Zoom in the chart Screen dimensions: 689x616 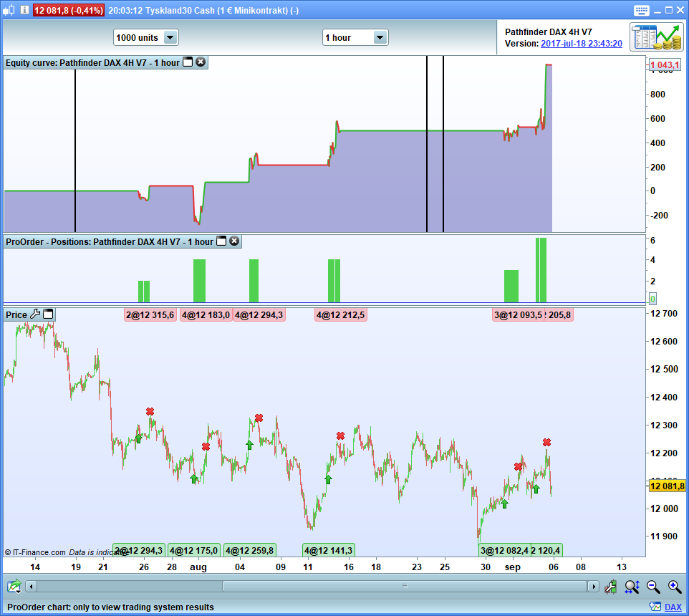click(675, 587)
